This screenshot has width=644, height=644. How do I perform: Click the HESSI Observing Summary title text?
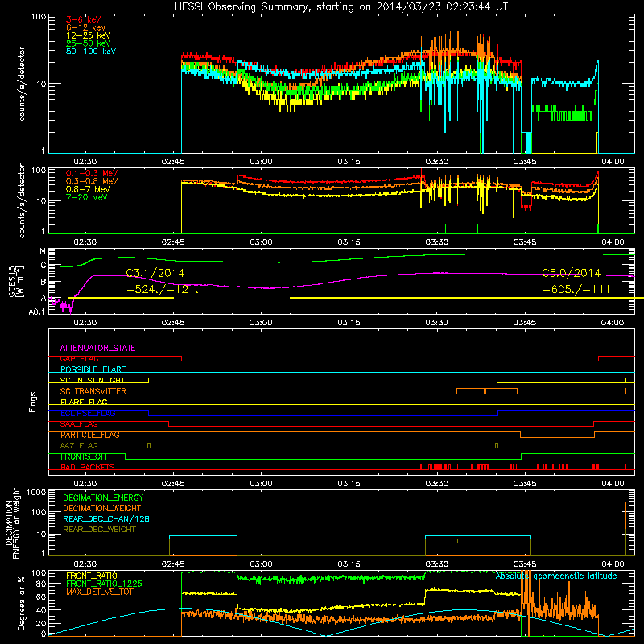(x=341, y=7)
